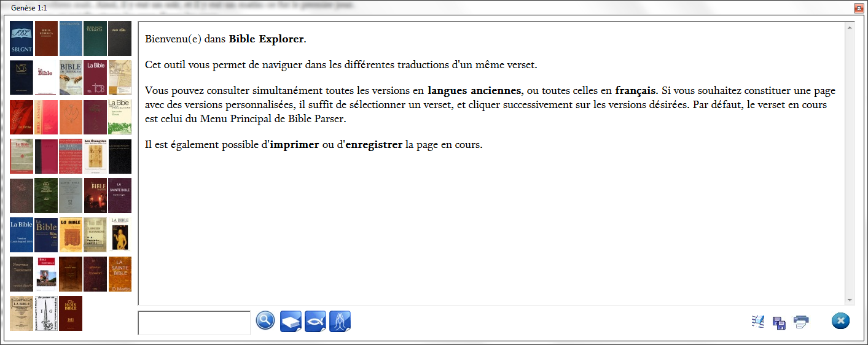Click the bold word 'imprimer'

click(294, 145)
